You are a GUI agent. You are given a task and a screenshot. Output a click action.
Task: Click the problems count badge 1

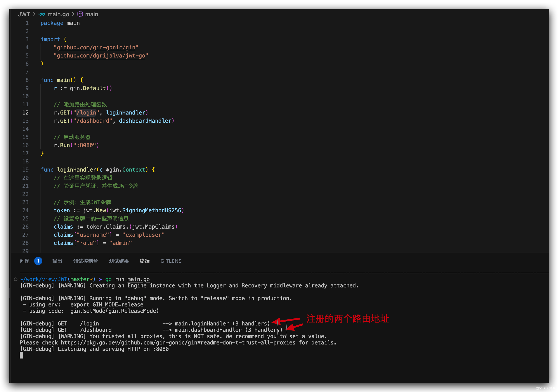(38, 261)
